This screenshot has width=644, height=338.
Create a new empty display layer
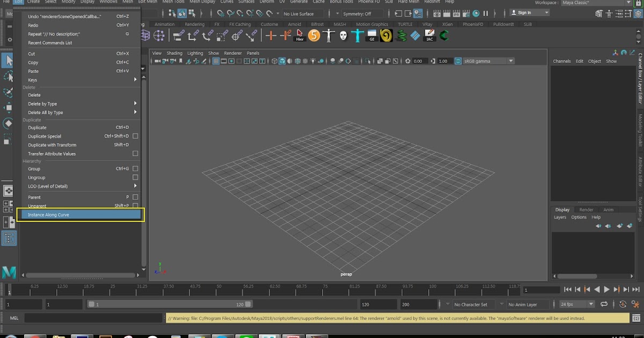[x=620, y=226]
